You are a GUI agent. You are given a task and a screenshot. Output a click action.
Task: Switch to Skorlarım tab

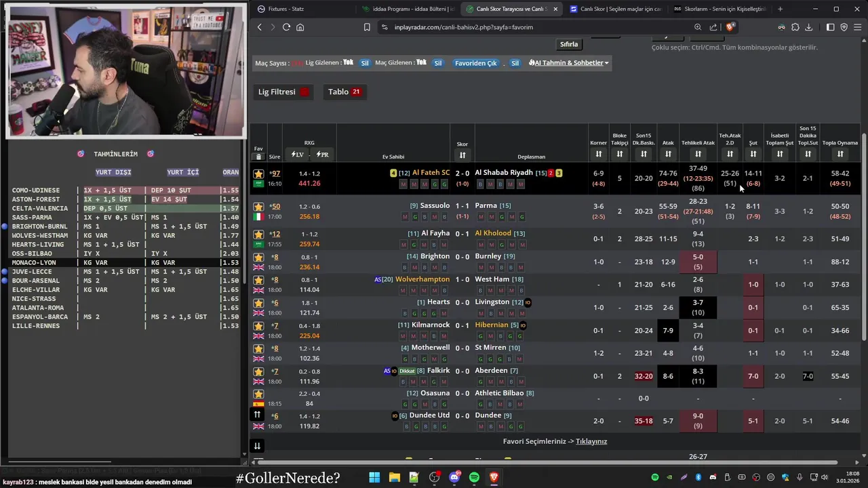point(719,9)
